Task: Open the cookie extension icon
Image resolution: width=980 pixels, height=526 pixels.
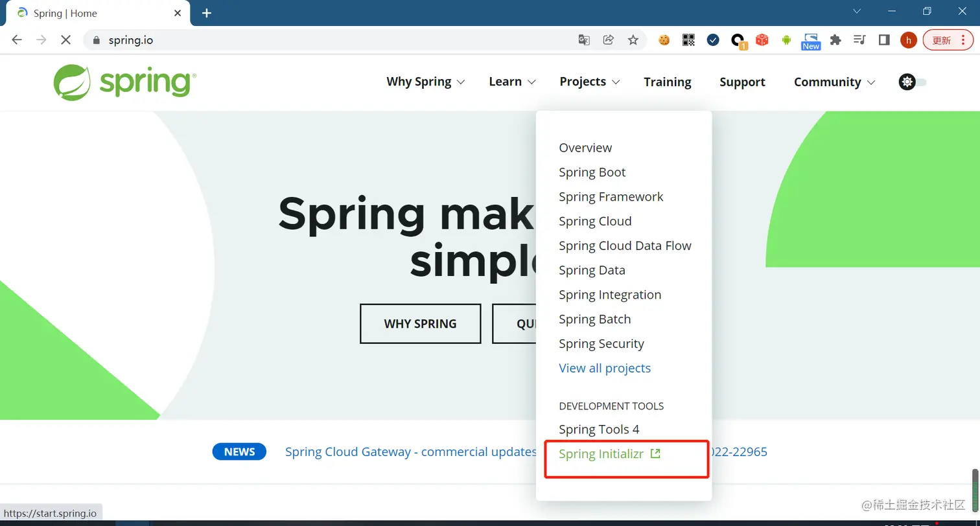Action: pyautogui.click(x=664, y=40)
